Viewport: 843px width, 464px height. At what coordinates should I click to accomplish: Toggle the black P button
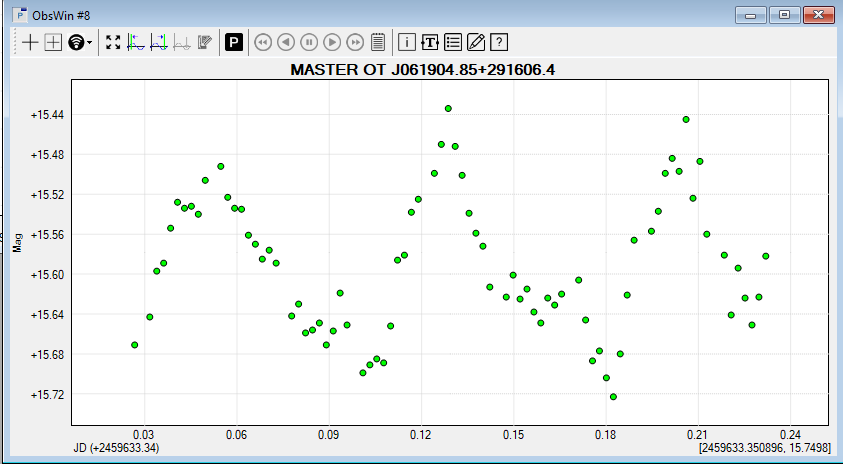click(234, 42)
